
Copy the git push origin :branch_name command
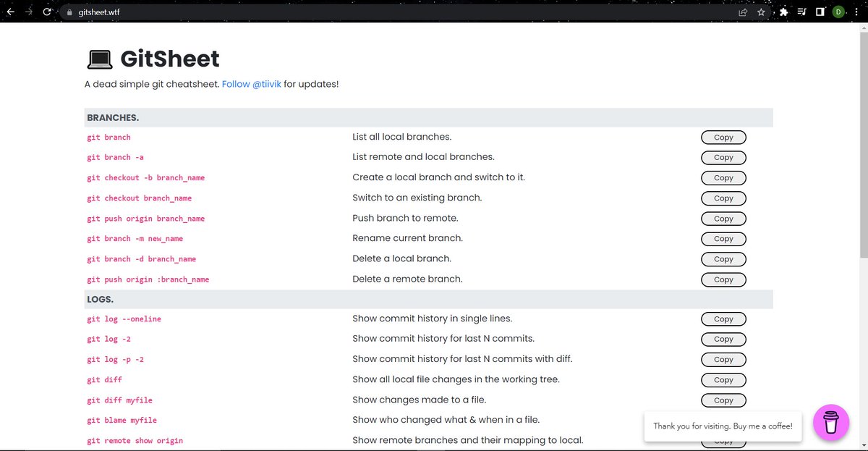[x=723, y=279]
